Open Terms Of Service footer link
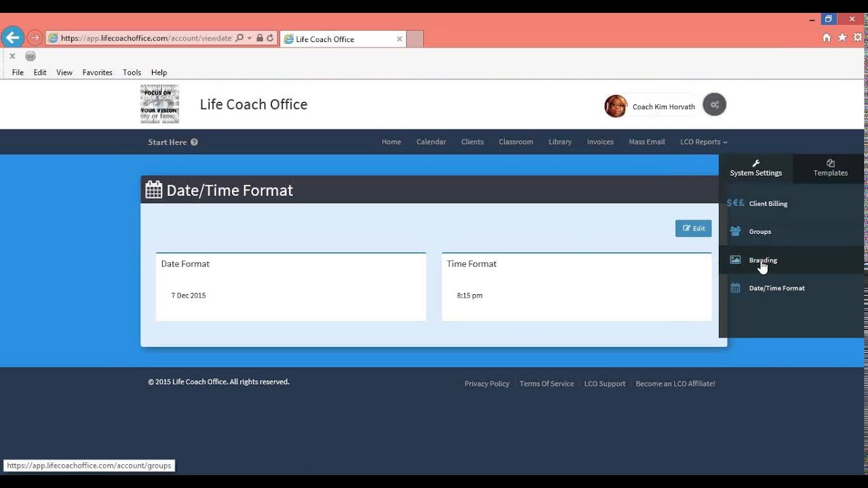This screenshot has width=868, height=488. tap(547, 384)
